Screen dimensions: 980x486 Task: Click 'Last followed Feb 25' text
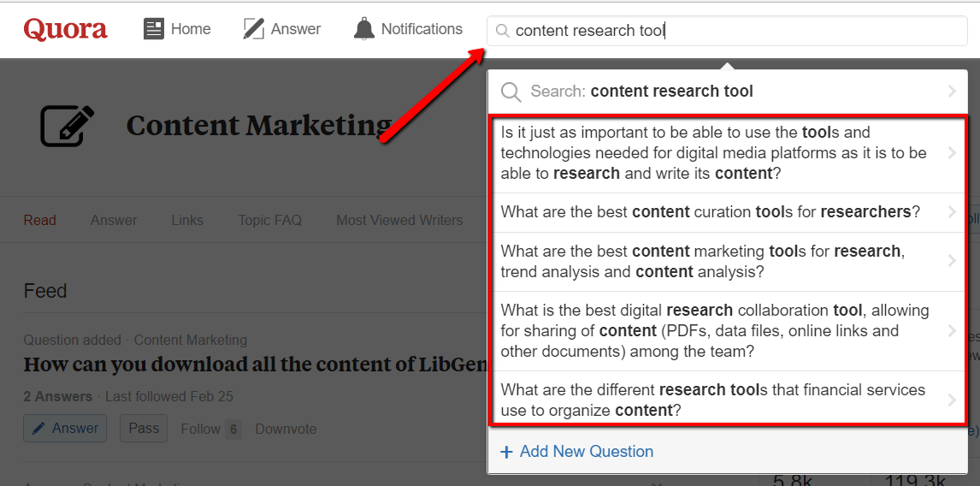169,396
